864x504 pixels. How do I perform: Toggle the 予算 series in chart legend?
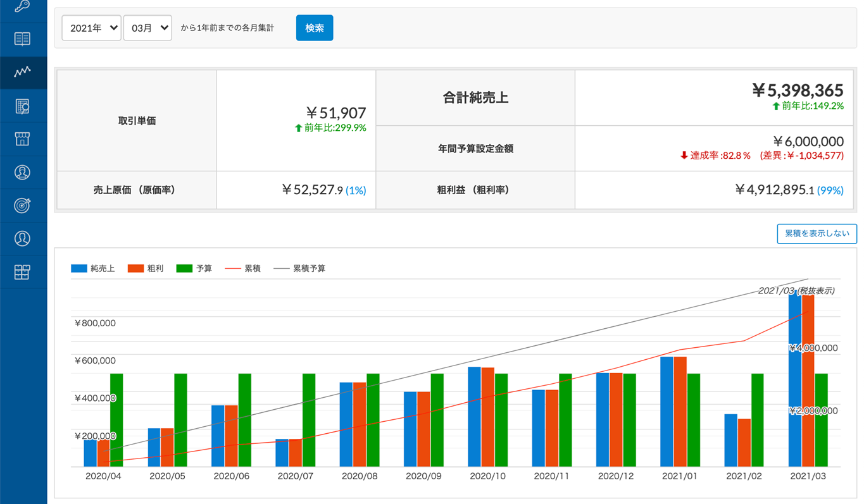pyautogui.click(x=194, y=269)
